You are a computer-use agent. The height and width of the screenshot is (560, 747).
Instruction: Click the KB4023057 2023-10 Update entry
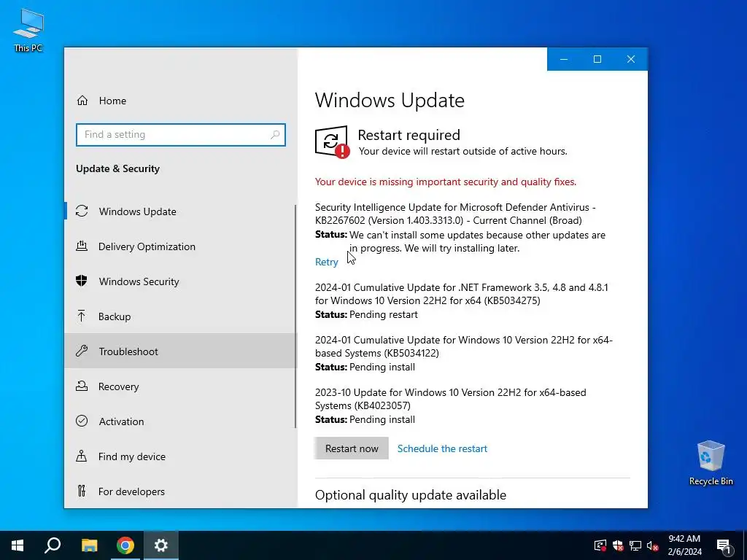tap(450, 399)
